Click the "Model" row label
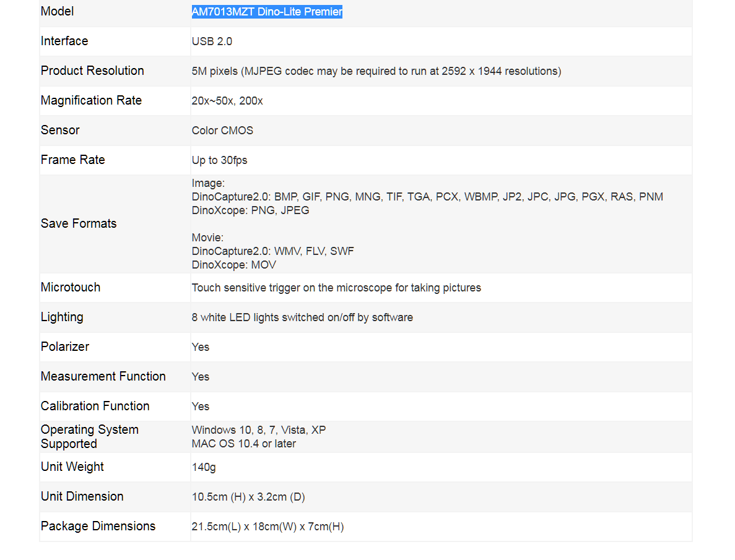This screenshot has width=735, height=560. click(57, 11)
